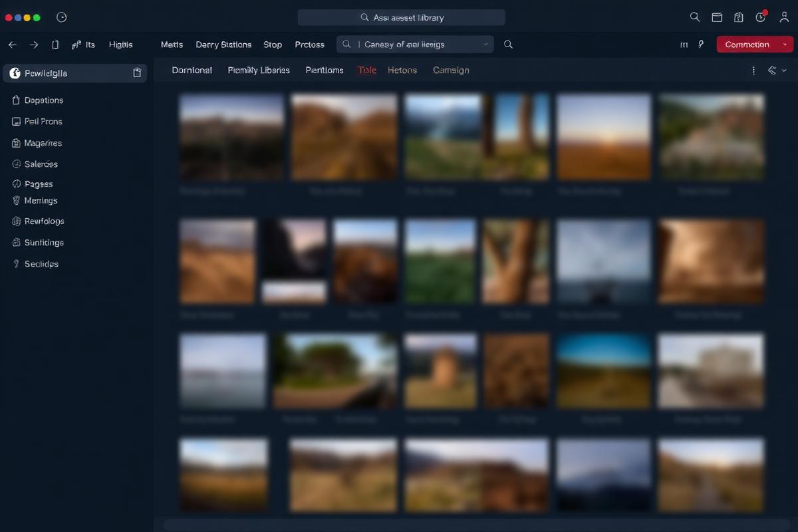The width and height of the screenshot is (798, 532).
Task: Click the Pagæs sidebar icon
Action: coord(17,184)
